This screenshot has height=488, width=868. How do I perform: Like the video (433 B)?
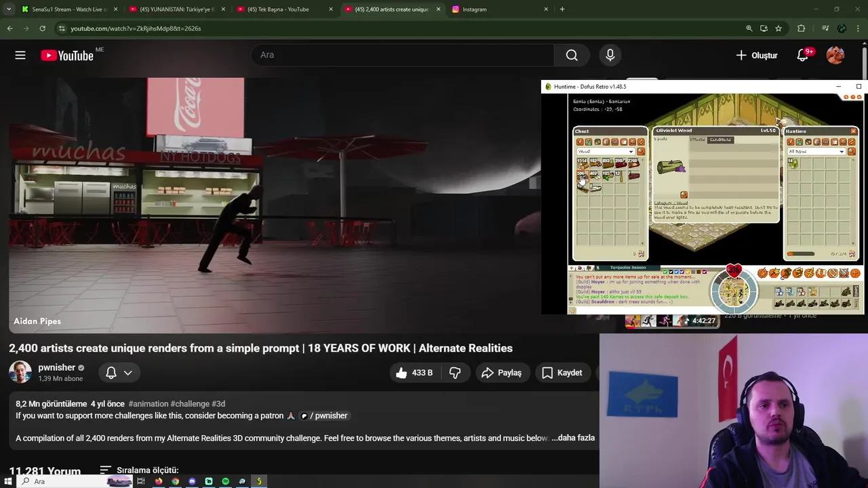point(414,373)
